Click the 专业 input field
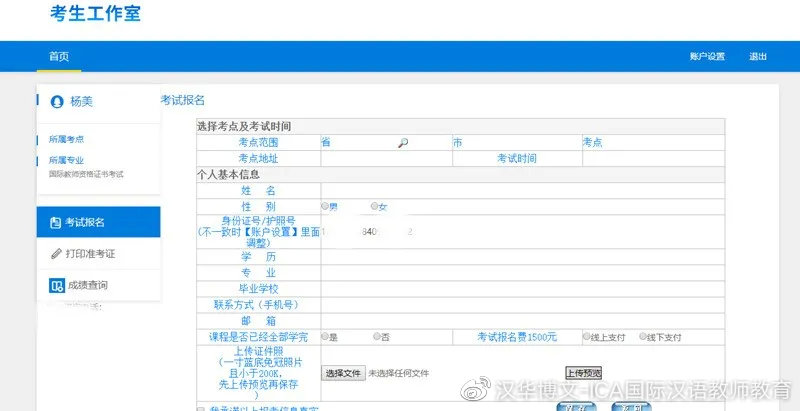Screen dimensions: 800x411 click(522, 273)
